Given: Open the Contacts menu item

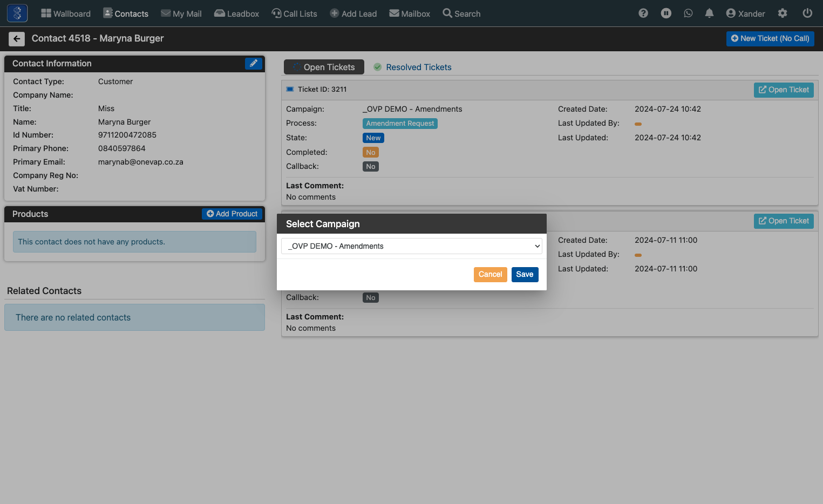Looking at the screenshot, I should coord(126,13).
